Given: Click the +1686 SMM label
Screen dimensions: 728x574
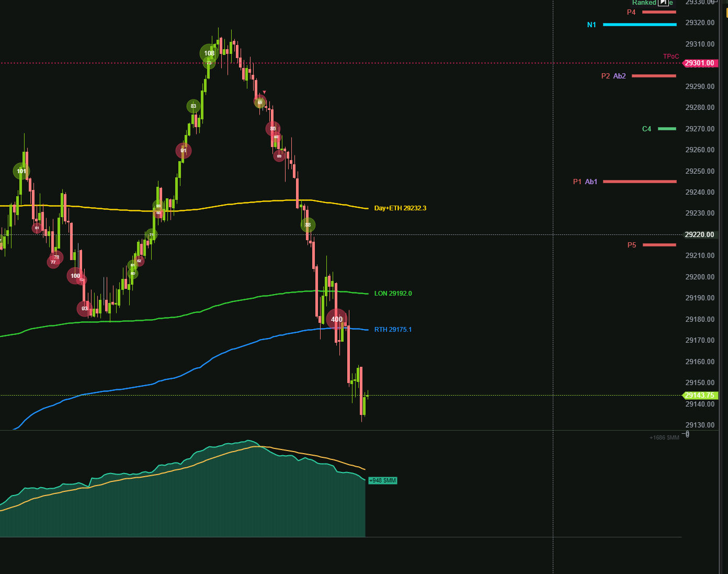Looking at the screenshot, I should pyautogui.click(x=664, y=437).
